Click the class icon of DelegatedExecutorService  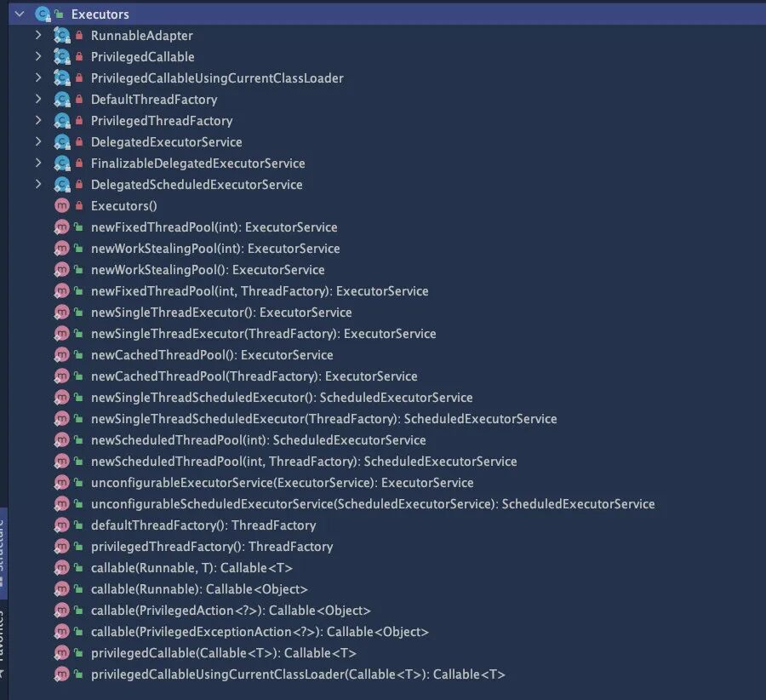(61, 142)
